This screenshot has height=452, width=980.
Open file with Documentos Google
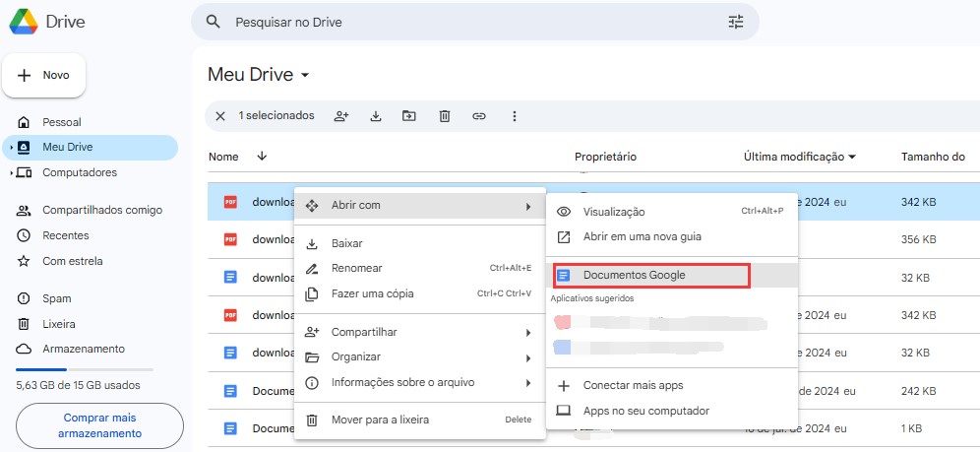tap(672, 275)
